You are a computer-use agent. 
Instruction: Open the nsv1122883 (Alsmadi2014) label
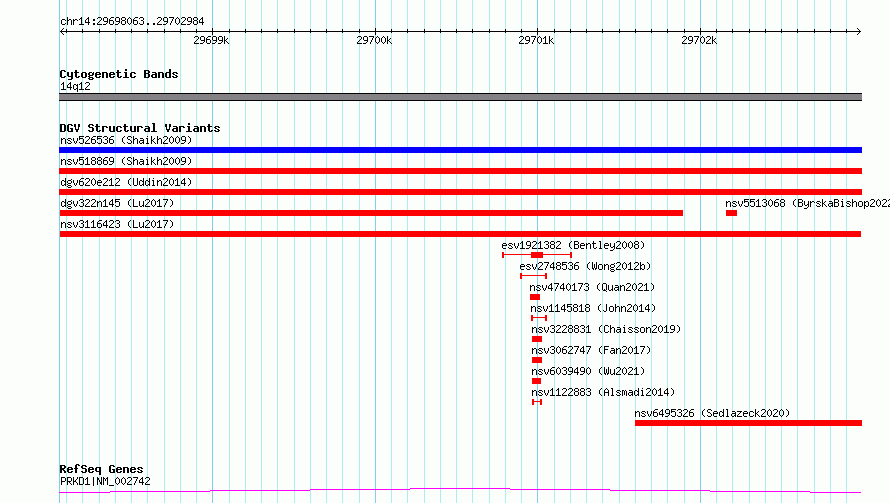click(x=603, y=392)
